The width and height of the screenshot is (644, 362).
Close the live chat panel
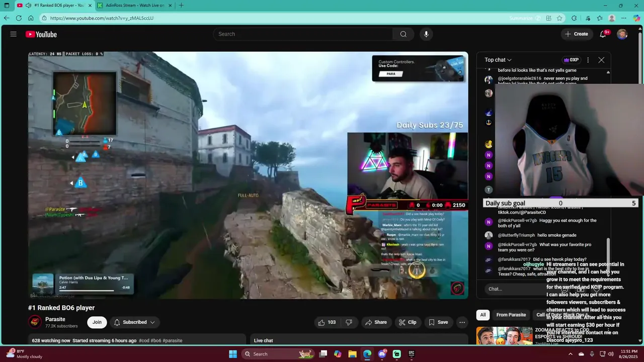pos(601,60)
